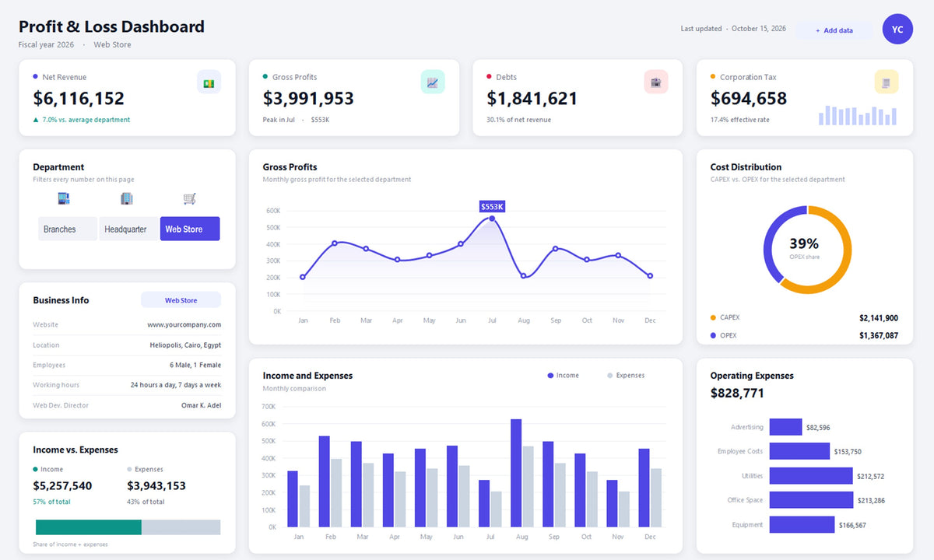
Task: Click the $213,286 Office Space amount
Action: tap(873, 501)
